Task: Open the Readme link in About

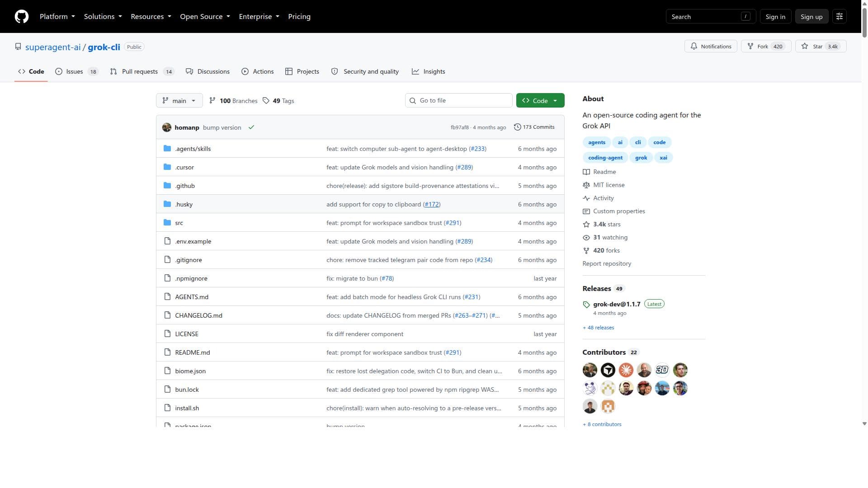Action: tap(599, 172)
